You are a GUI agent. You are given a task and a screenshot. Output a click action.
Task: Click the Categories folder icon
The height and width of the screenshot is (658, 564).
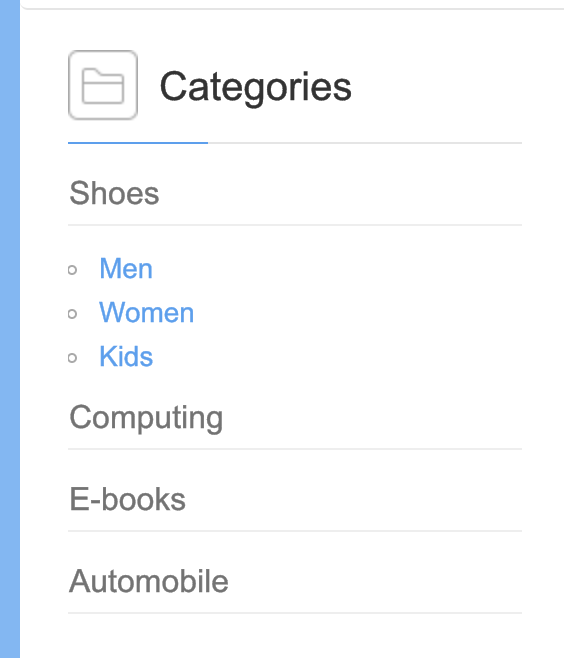(103, 85)
